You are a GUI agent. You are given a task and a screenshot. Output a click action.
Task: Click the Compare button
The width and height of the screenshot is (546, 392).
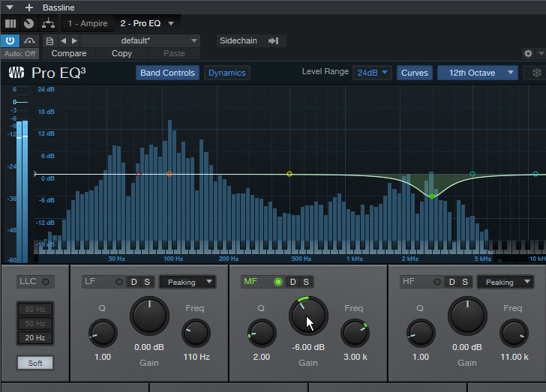[69, 54]
